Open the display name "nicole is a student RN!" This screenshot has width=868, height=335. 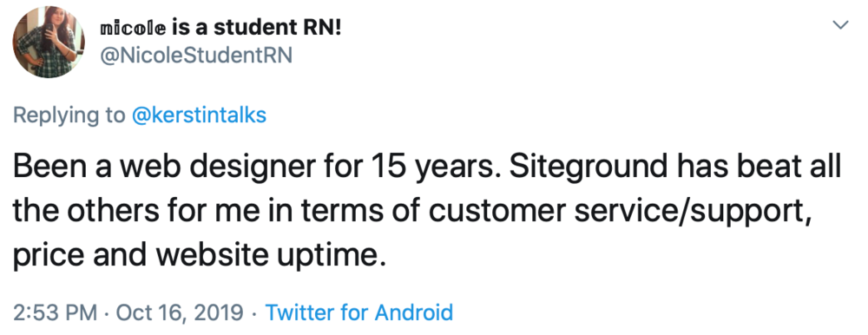(220, 27)
